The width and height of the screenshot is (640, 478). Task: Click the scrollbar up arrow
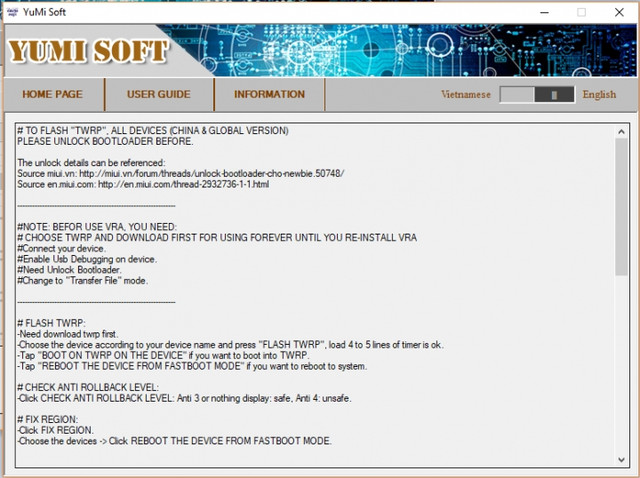[621, 131]
